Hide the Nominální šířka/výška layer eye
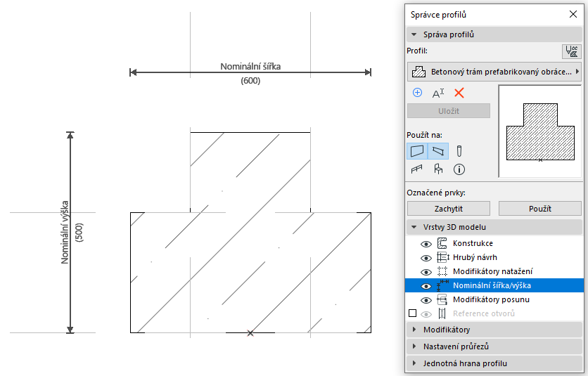The image size is (588, 376). (426, 286)
